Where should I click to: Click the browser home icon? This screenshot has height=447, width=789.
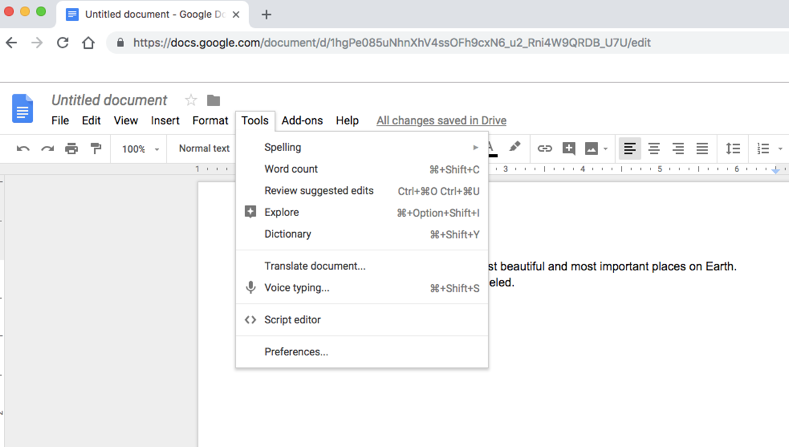(88, 43)
